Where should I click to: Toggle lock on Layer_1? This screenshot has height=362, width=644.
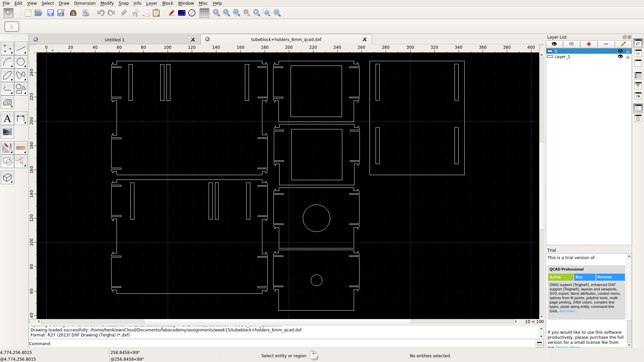click(628, 56)
